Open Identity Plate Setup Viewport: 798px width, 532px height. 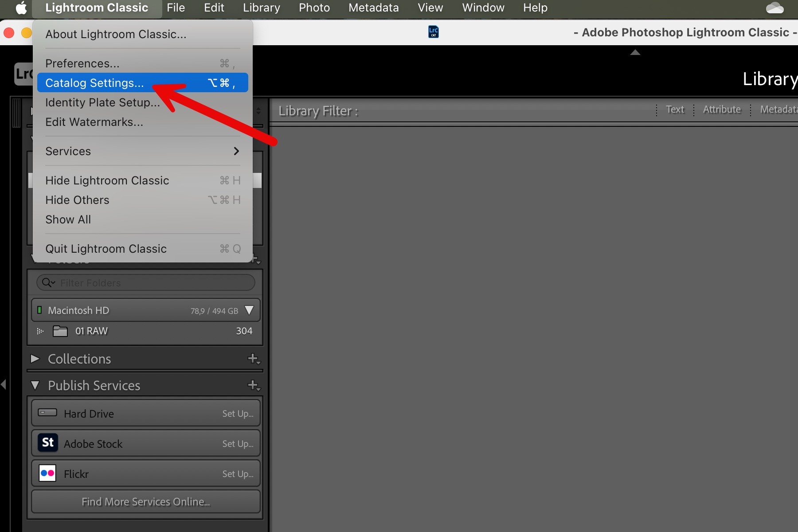pyautogui.click(x=143, y=102)
